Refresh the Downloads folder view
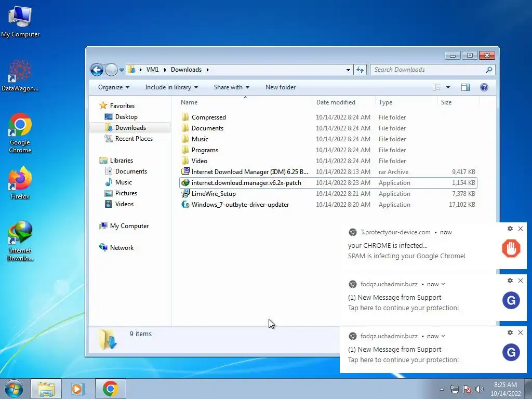The image size is (532, 399). pyautogui.click(x=360, y=70)
